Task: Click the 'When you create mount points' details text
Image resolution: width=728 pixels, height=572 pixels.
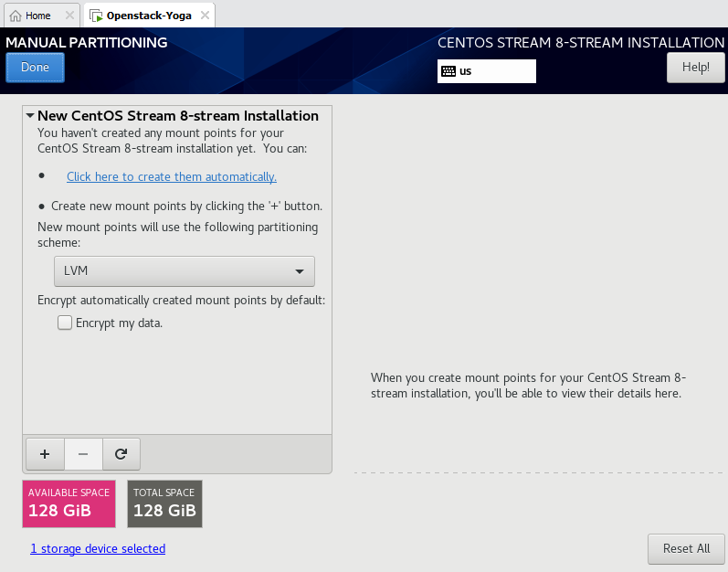Action: (x=528, y=386)
